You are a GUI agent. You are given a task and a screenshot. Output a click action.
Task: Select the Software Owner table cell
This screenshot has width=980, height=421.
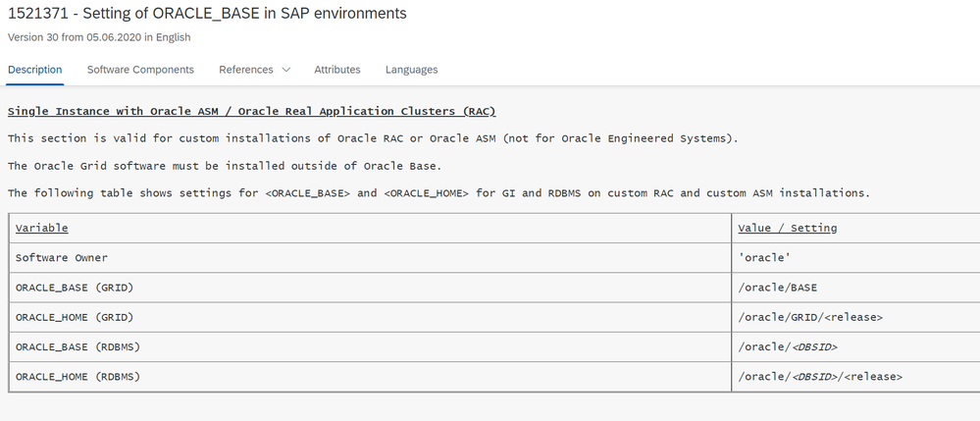62,257
